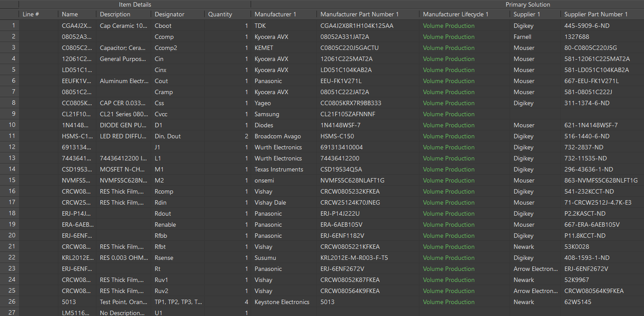This screenshot has height=316, width=644.
Task: Select row number 27
Action: click(x=9, y=312)
